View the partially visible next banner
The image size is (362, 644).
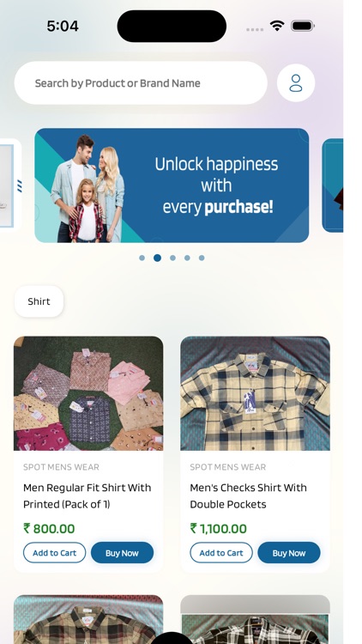point(333,185)
